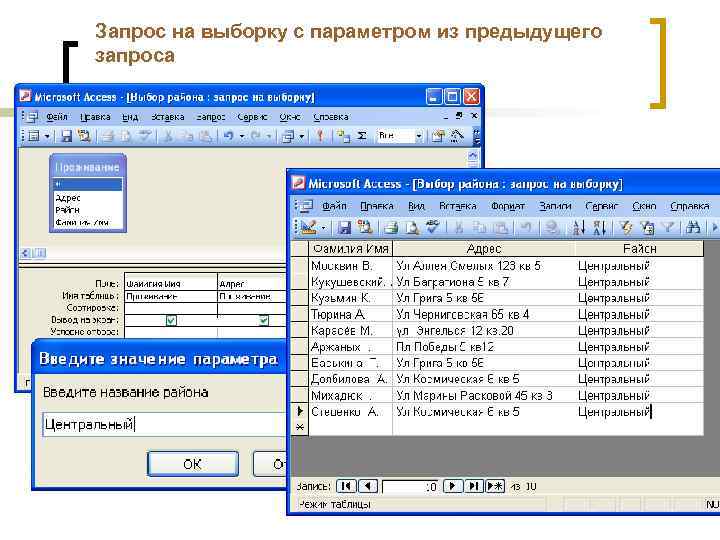The width and height of the screenshot is (720, 540).
Task: Click the parameter input field with Центральный
Action: tap(164, 424)
